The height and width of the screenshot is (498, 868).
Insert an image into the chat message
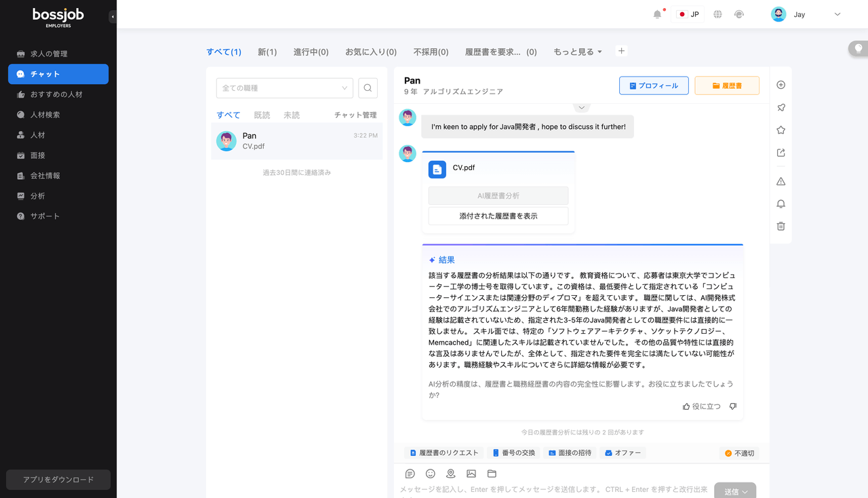(x=471, y=473)
